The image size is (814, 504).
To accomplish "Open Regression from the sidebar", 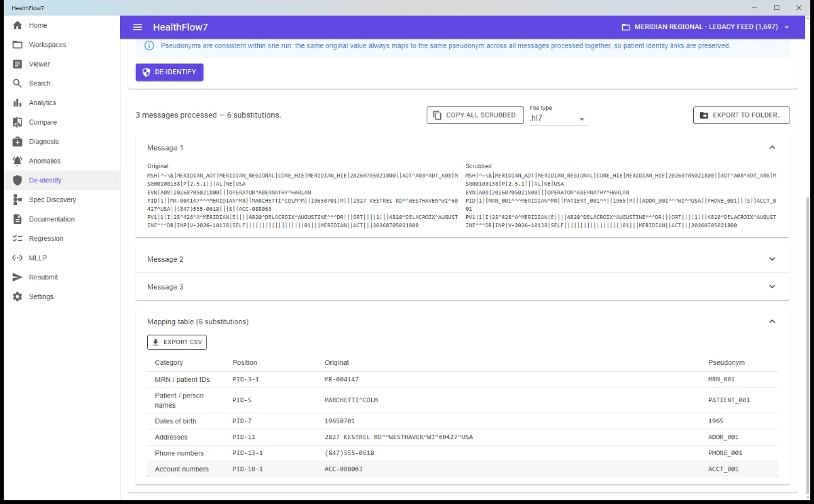I will point(46,239).
